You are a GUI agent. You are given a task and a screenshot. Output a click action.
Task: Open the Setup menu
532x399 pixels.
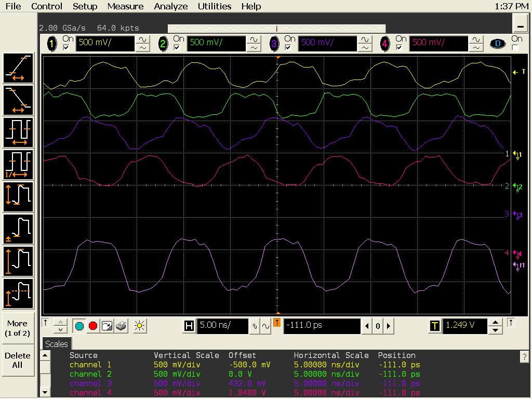85,6
